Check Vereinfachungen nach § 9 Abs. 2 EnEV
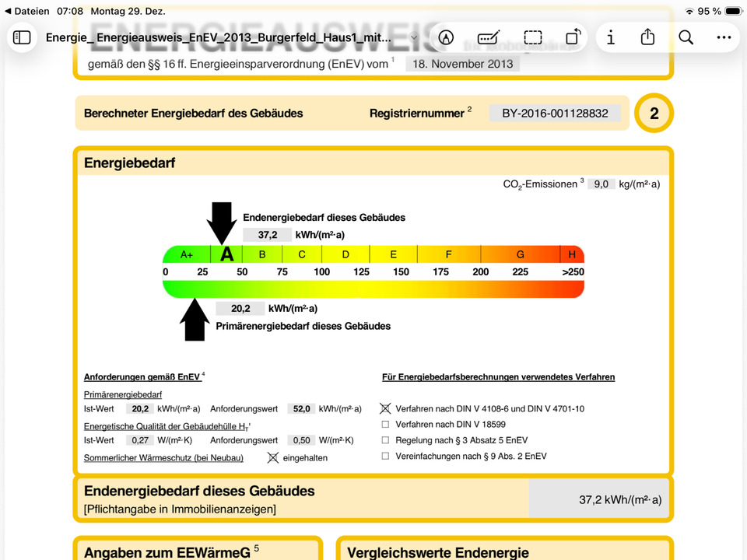747x560 pixels. 385,457
